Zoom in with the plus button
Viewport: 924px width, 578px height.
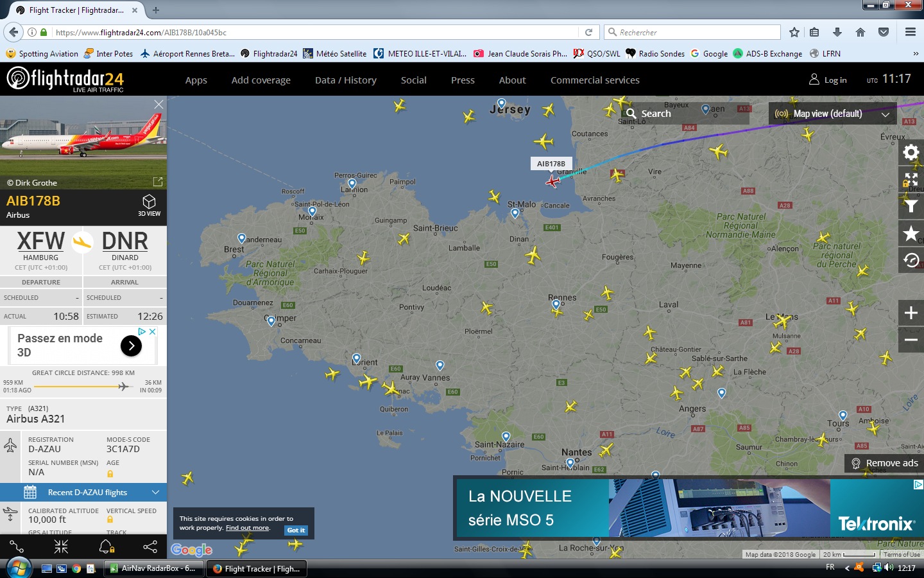pyautogui.click(x=911, y=313)
